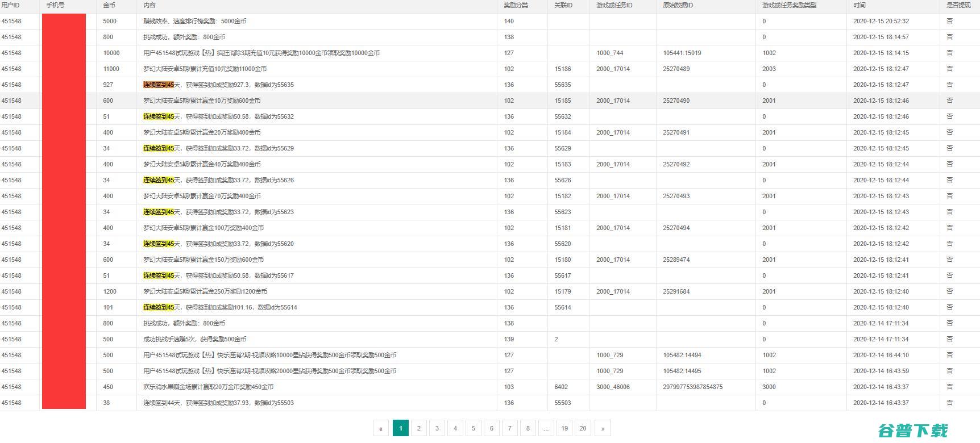Select related ID 55635
This screenshot has height=443, width=980.
point(563,85)
